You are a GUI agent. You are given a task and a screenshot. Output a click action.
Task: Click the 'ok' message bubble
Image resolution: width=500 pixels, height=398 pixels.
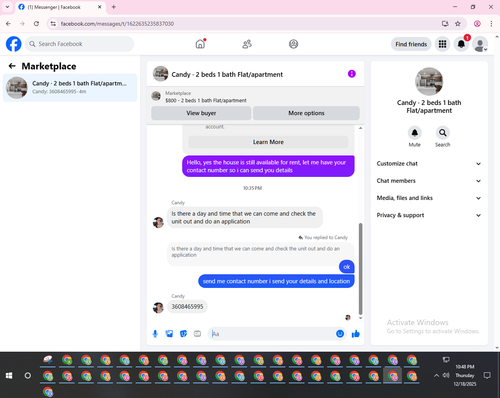point(347,267)
